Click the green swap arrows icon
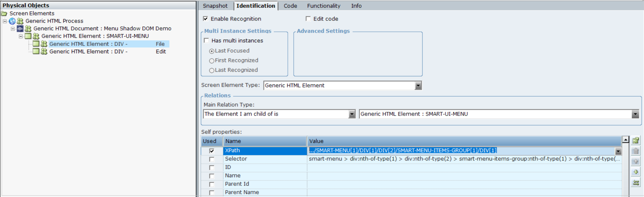This screenshot has height=197, width=644. tap(636, 183)
